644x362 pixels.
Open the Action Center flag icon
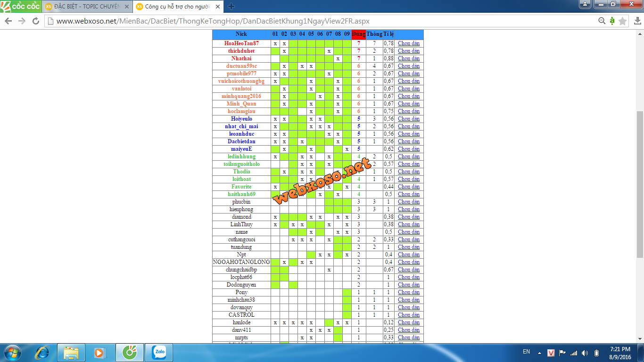562,353
